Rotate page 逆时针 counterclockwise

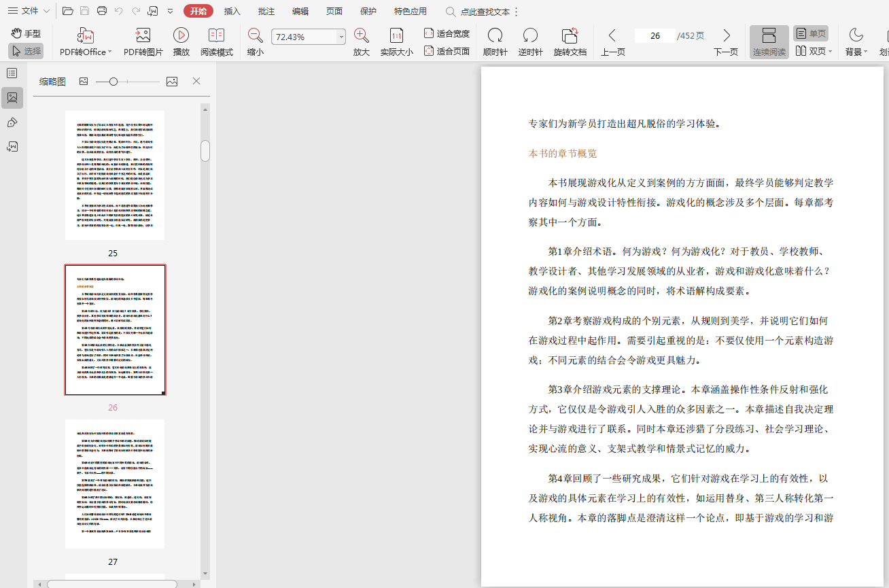(530, 36)
